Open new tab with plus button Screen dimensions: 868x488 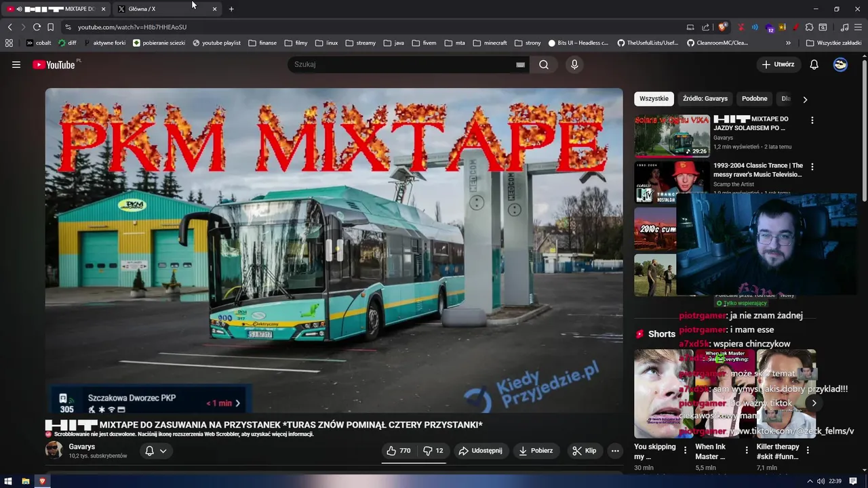[231, 9]
